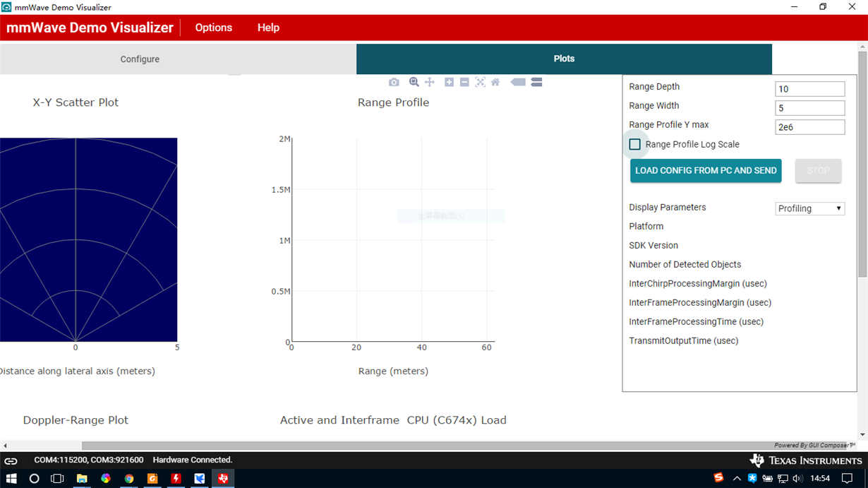Screen dimensions: 868x488
Task: Show closest data on hover icon
Action: pos(518,83)
